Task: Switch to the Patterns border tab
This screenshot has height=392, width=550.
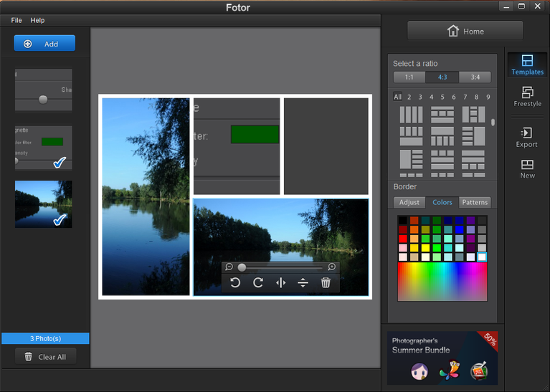Action: (475, 202)
